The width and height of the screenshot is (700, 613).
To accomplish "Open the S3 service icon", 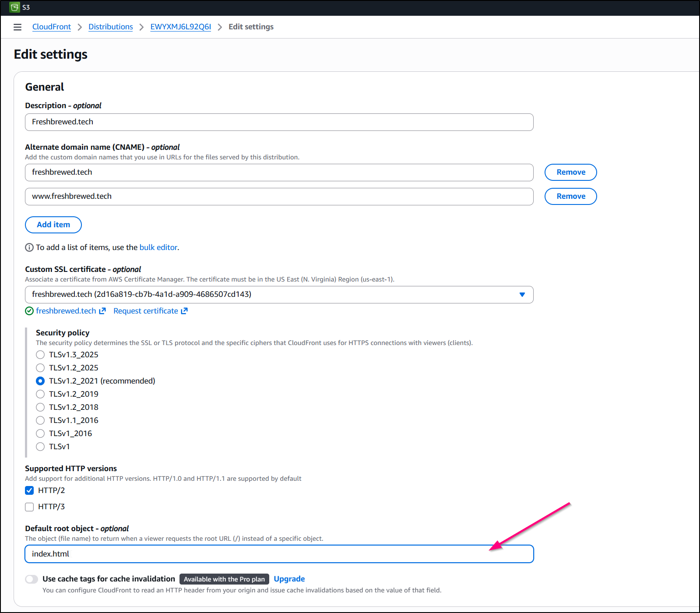I will tap(15, 7).
